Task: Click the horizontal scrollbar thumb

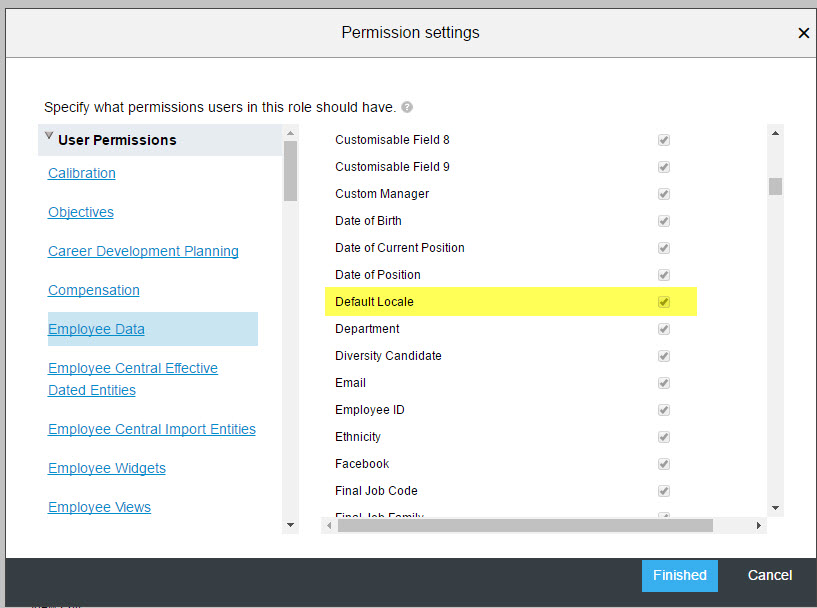Action: pos(525,526)
